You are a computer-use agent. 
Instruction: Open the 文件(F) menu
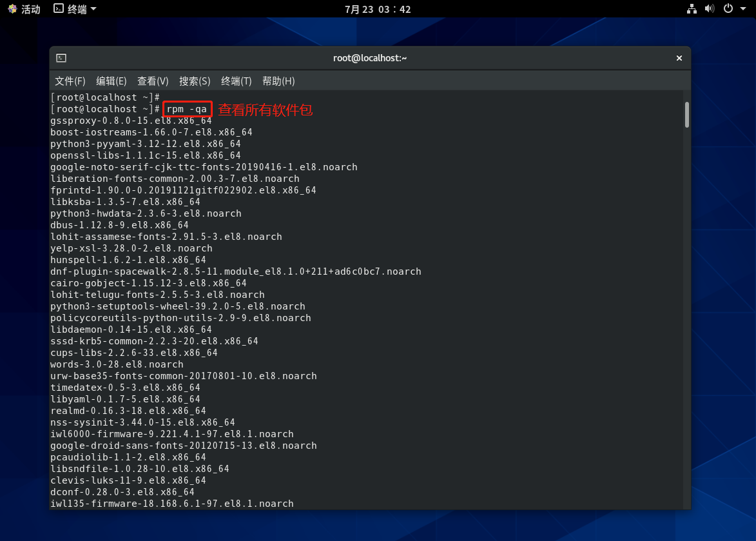point(70,81)
